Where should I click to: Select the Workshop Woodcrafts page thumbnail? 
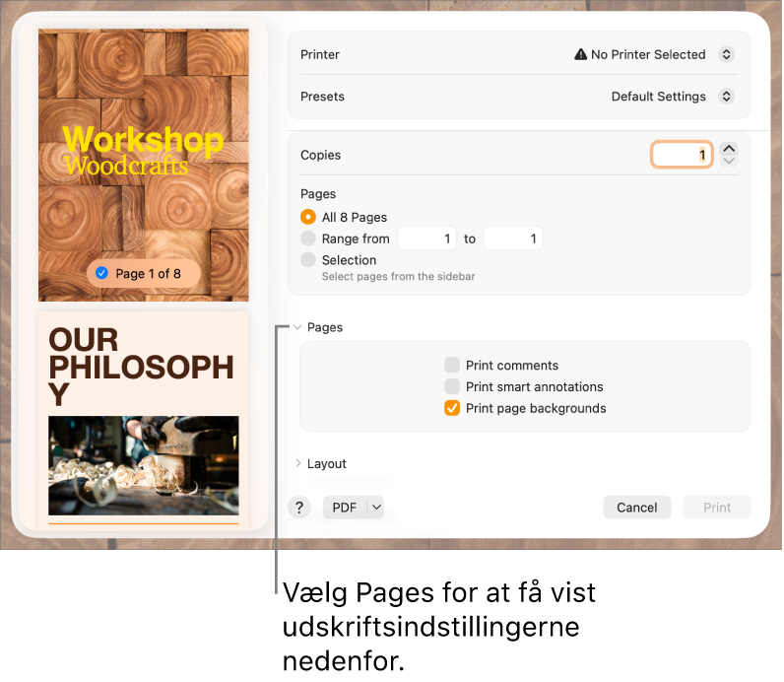(x=144, y=166)
